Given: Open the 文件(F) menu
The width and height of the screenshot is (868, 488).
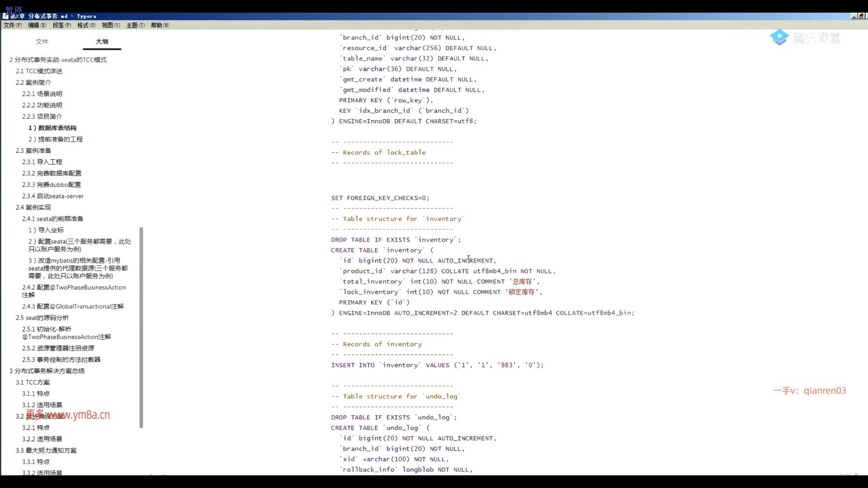Looking at the screenshot, I should 13,25.
